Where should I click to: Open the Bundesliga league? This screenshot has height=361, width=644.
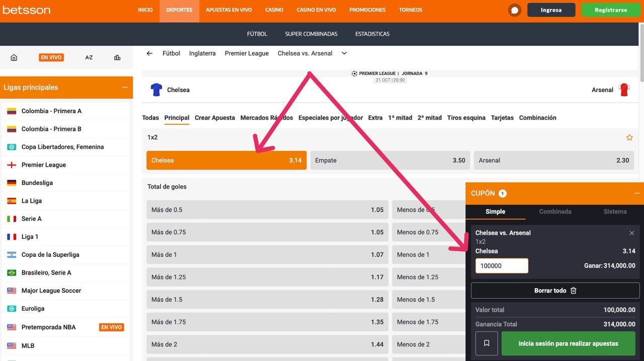click(65, 183)
